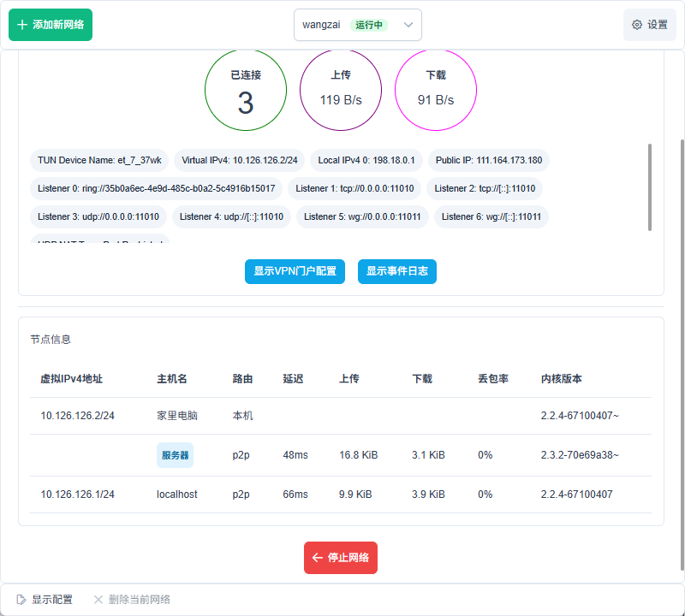This screenshot has width=685, height=616.
Task: Click the 主机名 column header
Action: [172, 379]
